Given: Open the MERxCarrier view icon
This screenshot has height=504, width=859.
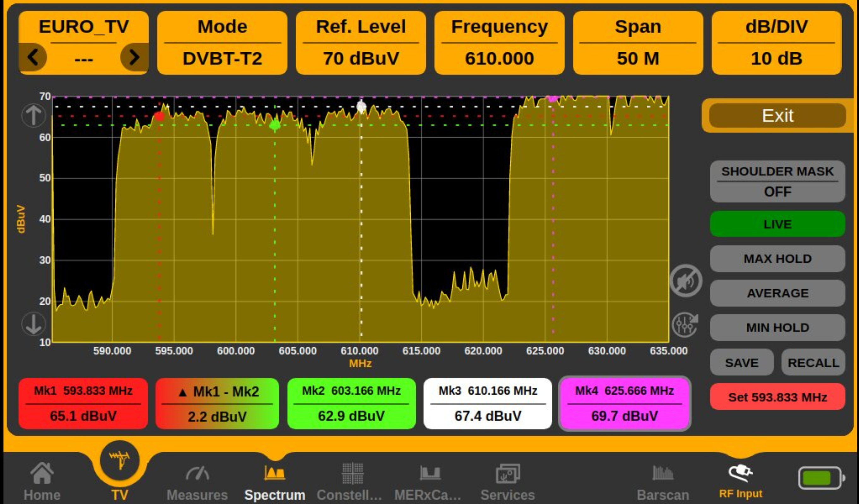Looking at the screenshot, I should coord(430,473).
